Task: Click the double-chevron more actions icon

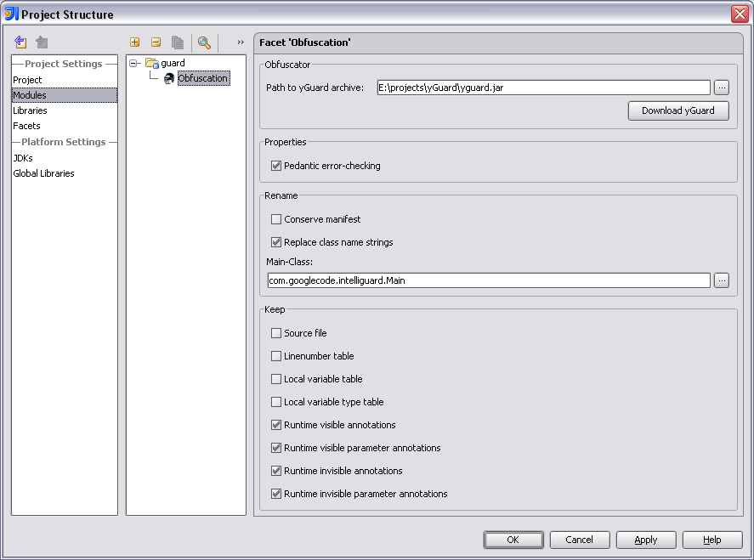Action: pyautogui.click(x=241, y=42)
